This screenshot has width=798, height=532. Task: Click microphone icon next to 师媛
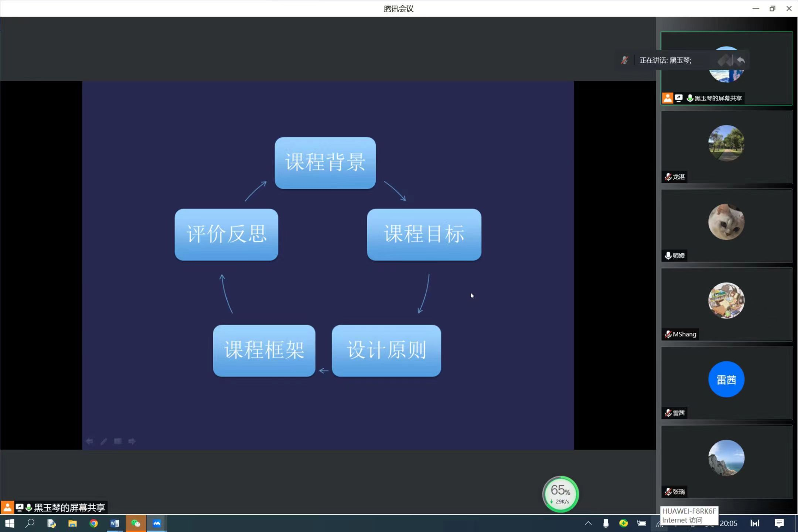(x=668, y=256)
